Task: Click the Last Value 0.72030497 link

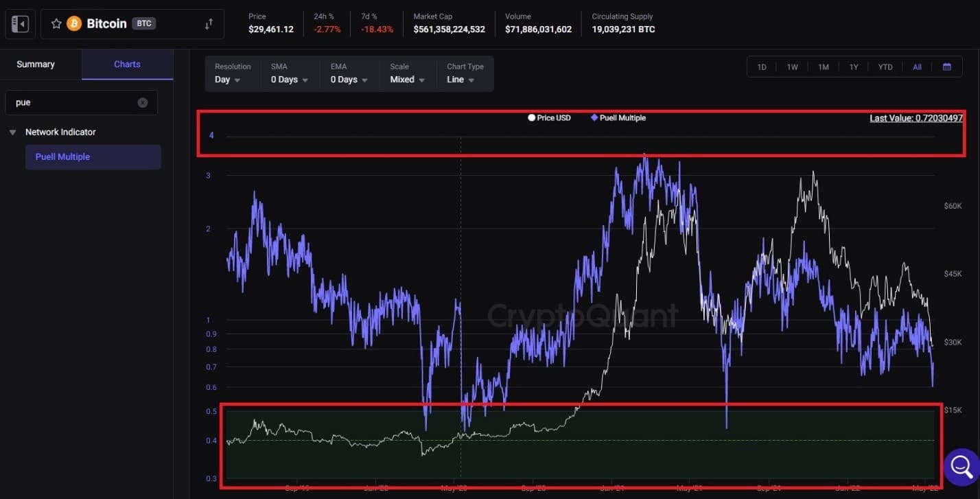Action: (x=916, y=118)
